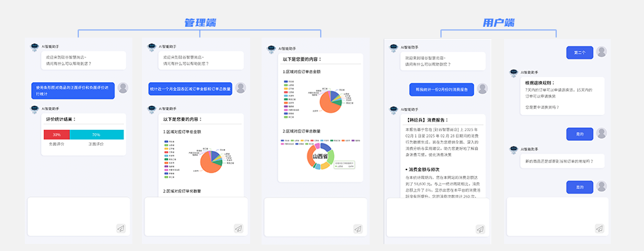
Task: Click 2.区域对应订单总数量 heading above donut chart
Action: pyautogui.click(x=302, y=131)
